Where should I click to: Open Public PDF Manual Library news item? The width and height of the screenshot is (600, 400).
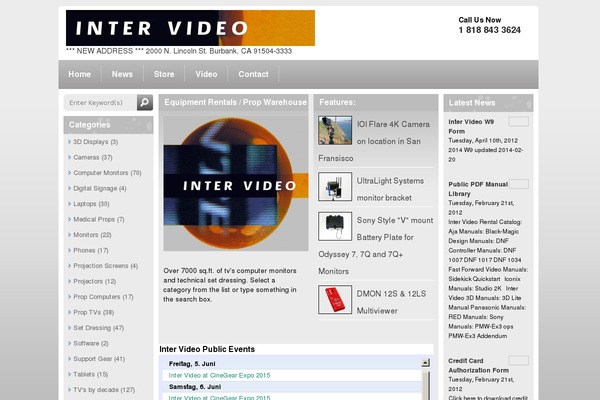[478, 189]
